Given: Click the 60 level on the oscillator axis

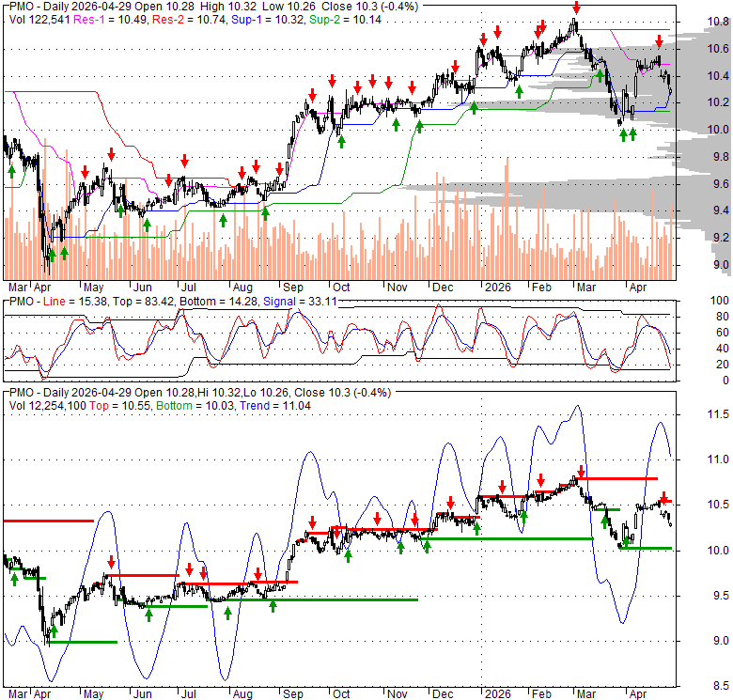Looking at the screenshot, I should (x=723, y=333).
